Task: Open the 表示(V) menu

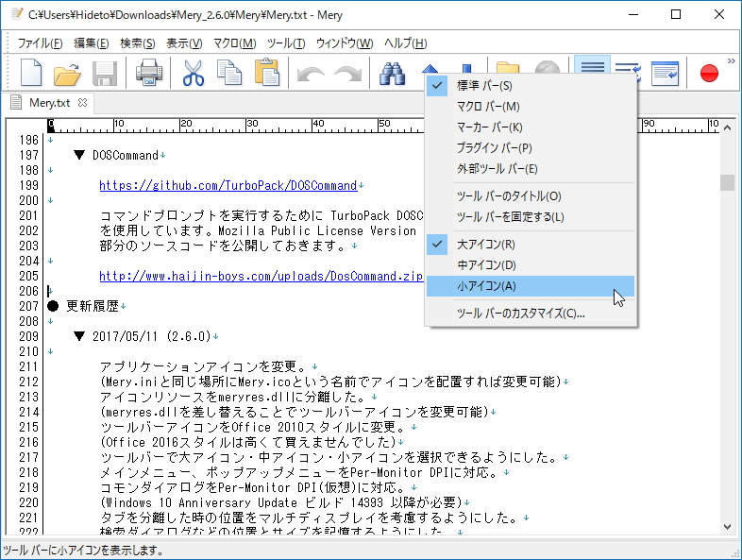Action: (184, 43)
